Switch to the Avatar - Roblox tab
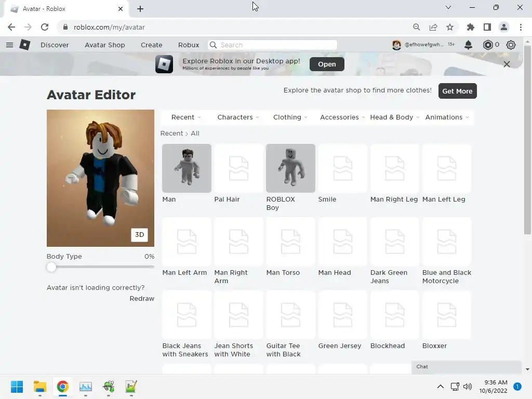 (x=66, y=9)
